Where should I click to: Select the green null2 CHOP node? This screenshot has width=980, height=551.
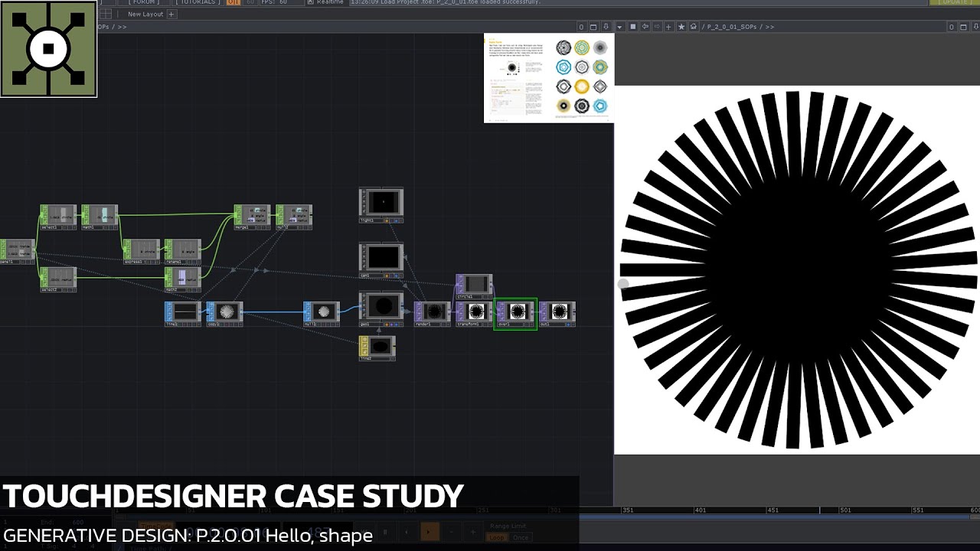tap(294, 217)
